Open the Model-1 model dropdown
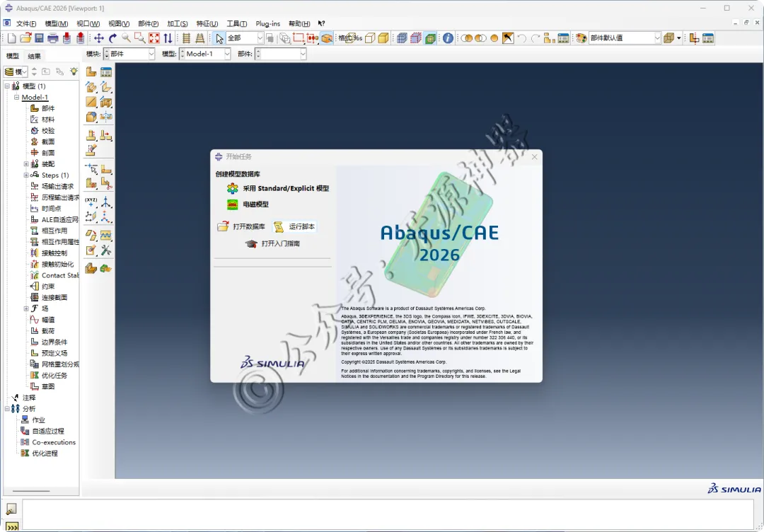 tap(205, 54)
